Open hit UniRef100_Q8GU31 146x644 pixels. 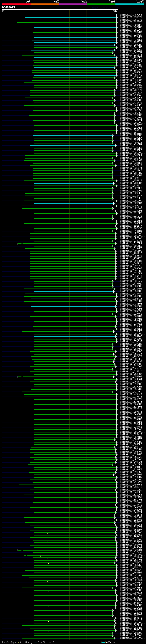coord(131,20)
